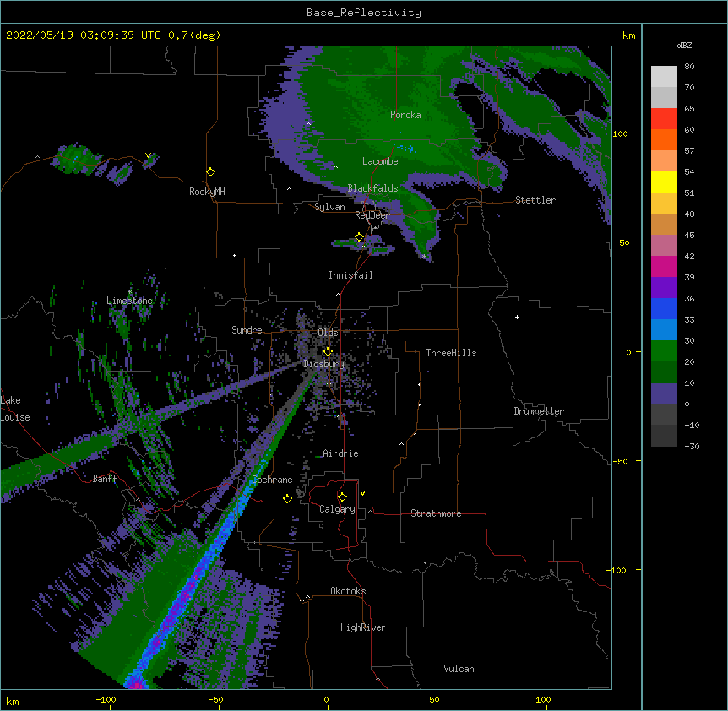Select the red 60-65 dBZ legend swatch
The height and width of the screenshot is (711, 728).
[x=664, y=119]
